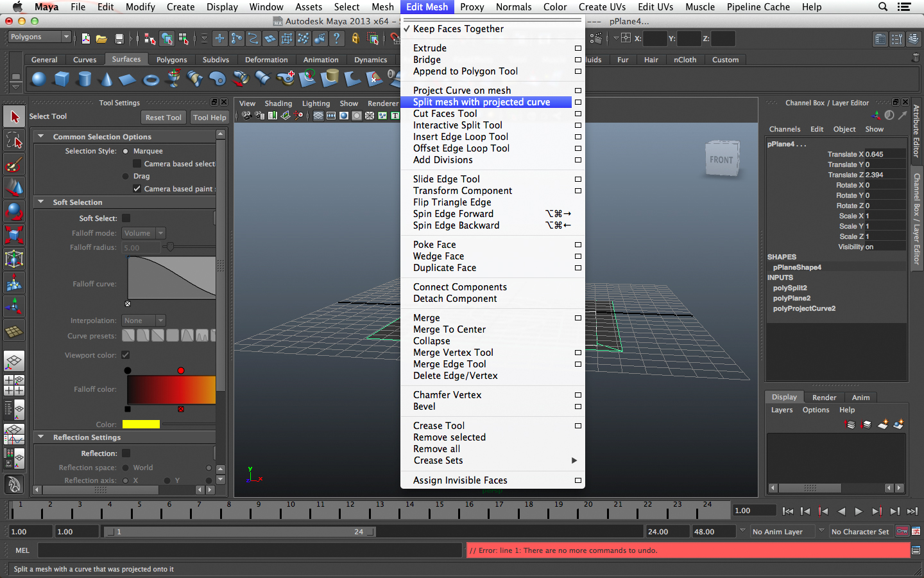Open the Script Editor icon
The width and height of the screenshot is (924, 578).
[916, 550]
